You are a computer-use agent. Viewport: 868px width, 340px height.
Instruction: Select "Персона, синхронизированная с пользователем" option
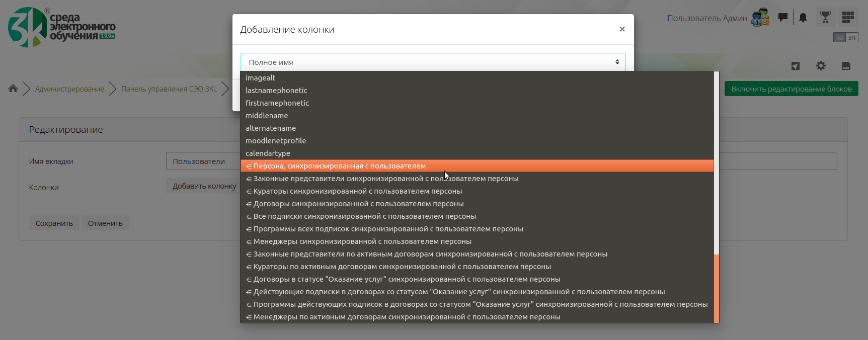[x=340, y=166]
